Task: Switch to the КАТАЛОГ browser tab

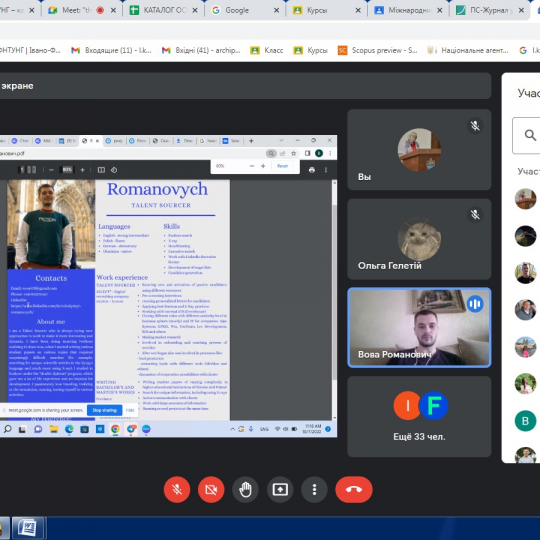Action: [x=164, y=10]
